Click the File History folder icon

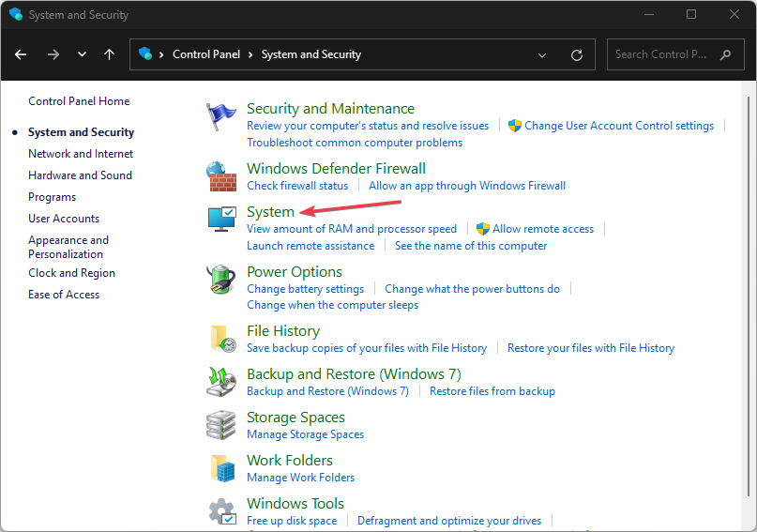coord(223,339)
